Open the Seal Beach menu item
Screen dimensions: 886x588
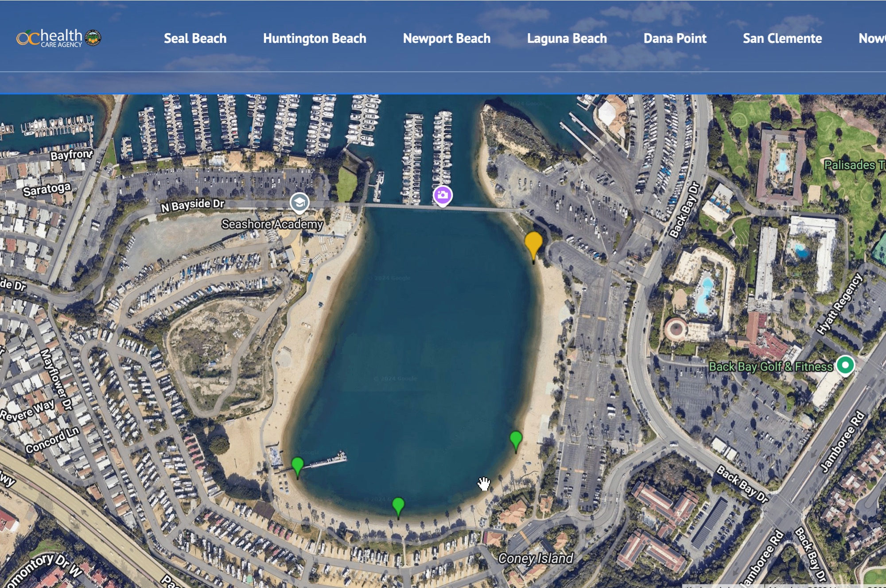pos(195,39)
